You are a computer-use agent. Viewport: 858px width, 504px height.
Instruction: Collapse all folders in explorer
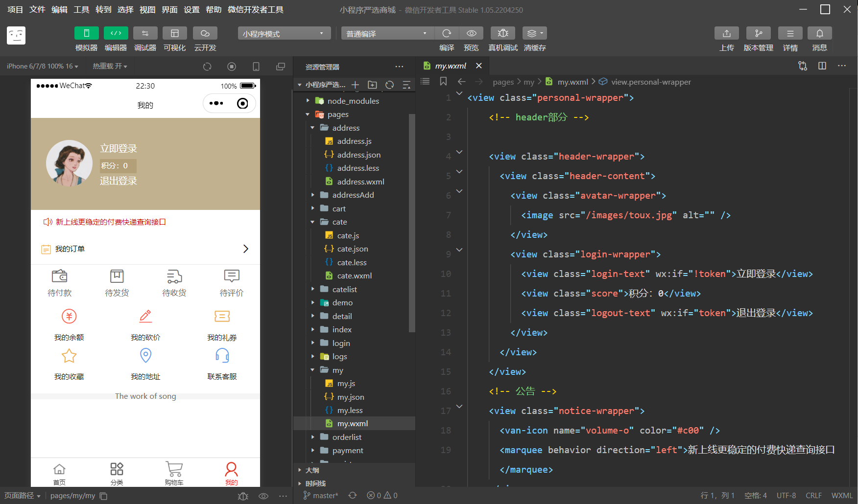point(406,85)
